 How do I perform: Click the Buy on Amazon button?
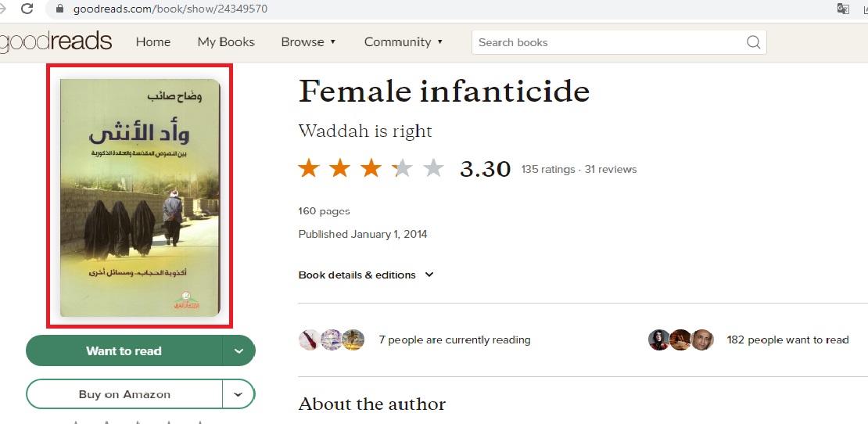124,394
